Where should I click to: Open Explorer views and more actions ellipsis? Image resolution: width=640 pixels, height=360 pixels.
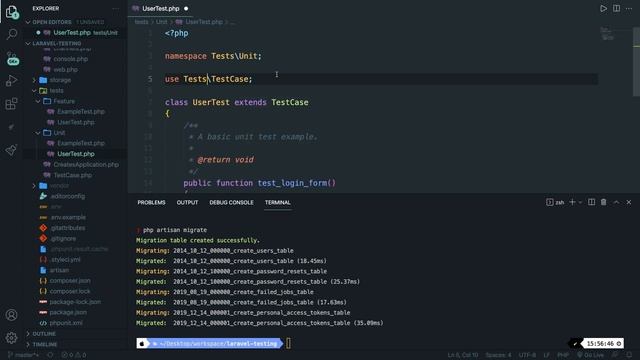coord(116,9)
